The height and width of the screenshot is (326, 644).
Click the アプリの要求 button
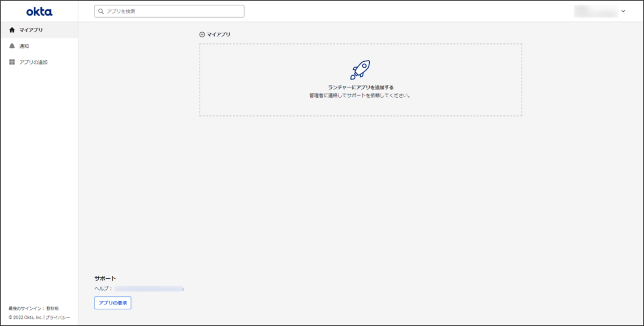pyautogui.click(x=113, y=303)
